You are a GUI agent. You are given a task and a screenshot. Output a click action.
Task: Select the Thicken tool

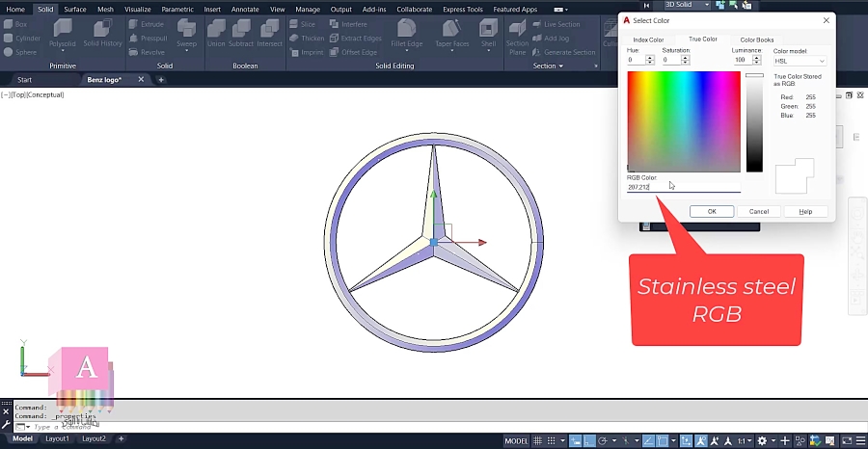[308, 39]
